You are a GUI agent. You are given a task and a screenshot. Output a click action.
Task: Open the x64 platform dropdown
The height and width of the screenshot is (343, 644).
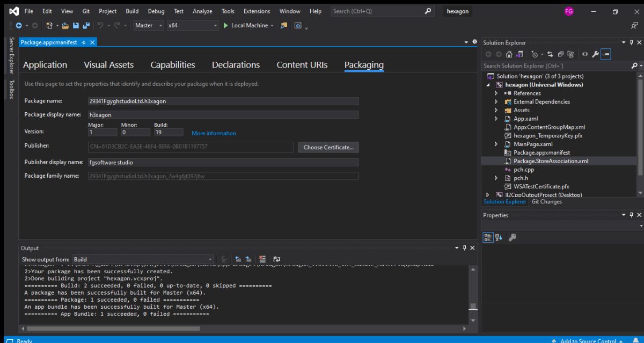click(193, 26)
